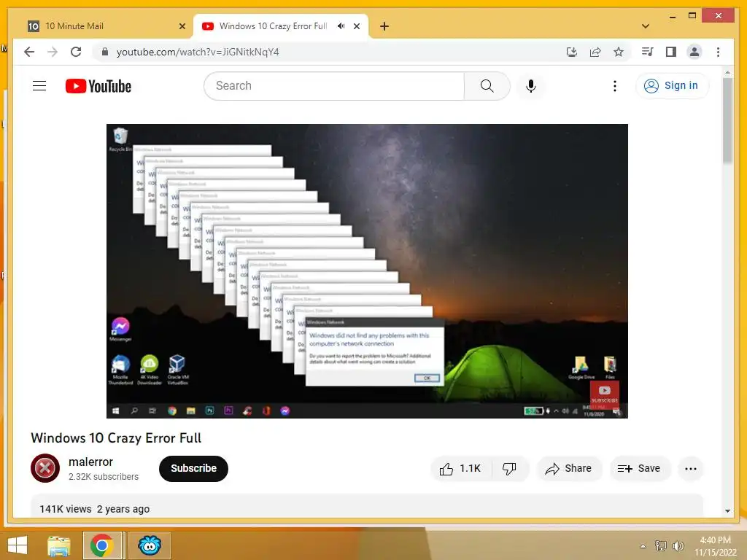Image resolution: width=747 pixels, height=560 pixels.
Task: Open the network icon in system tray
Action: (x=661, y=546)
